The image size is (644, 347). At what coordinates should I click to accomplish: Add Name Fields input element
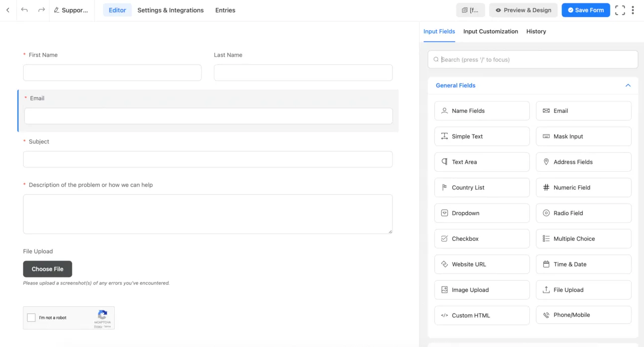click(x=482, y=111)
